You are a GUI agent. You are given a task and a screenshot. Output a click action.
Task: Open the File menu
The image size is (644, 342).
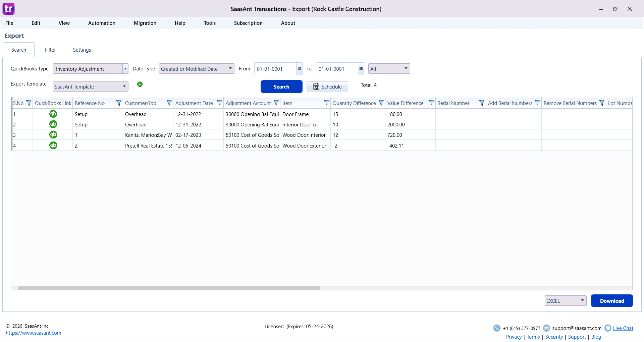[9, 23]
